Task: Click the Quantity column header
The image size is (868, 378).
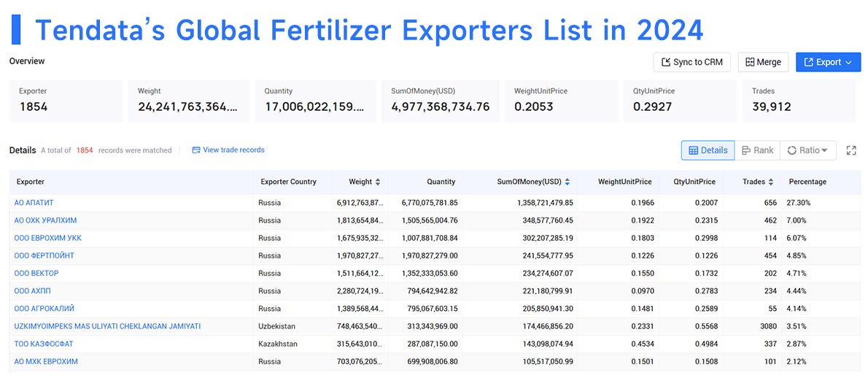Action: click(441, 182)
